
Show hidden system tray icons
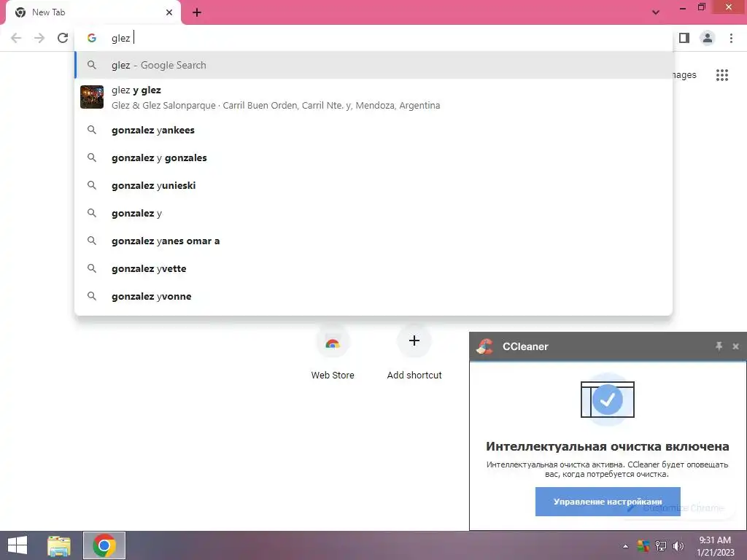pyautogui.click(x=625, y=546)
